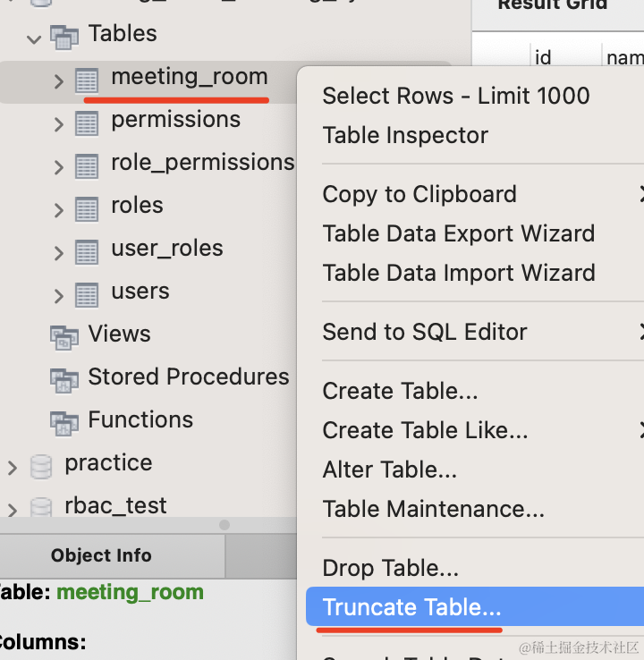Choose Truncate Table from context menu
This screenshot has width=644, height=660.
[411, 607]
